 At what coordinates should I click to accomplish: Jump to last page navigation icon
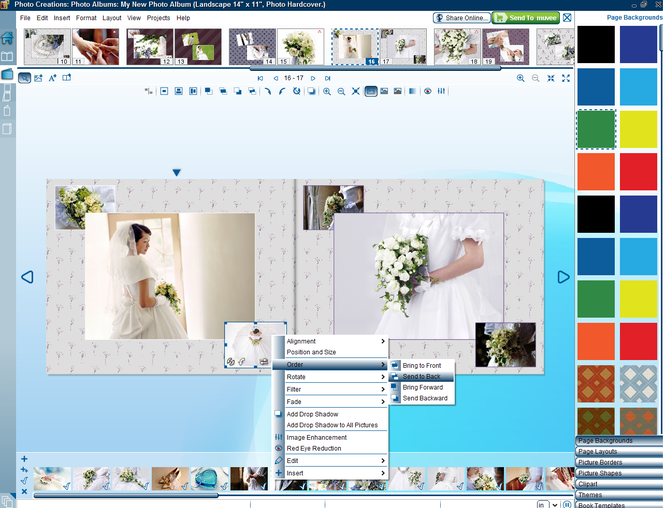[327, 78]
